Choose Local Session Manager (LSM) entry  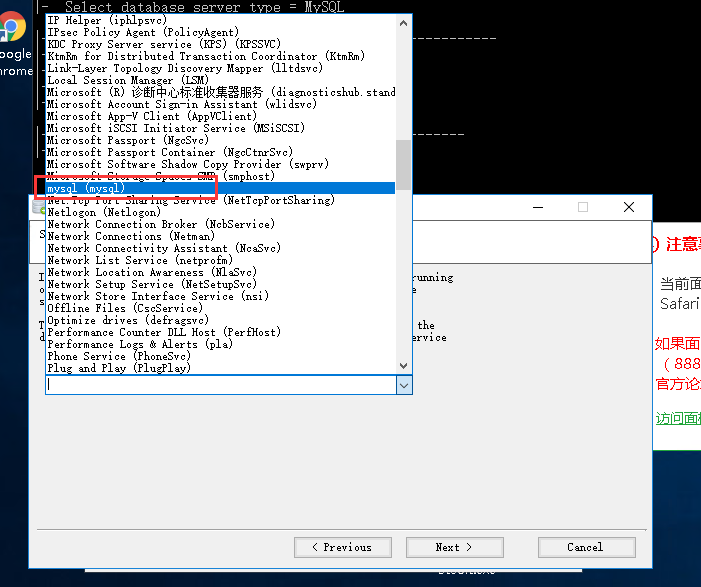(221, 80)
